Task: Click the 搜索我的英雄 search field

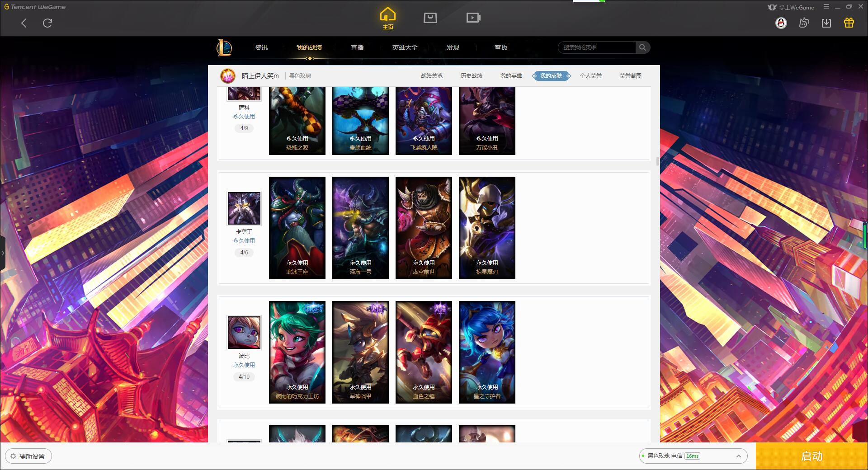Action: coord(597,47)
